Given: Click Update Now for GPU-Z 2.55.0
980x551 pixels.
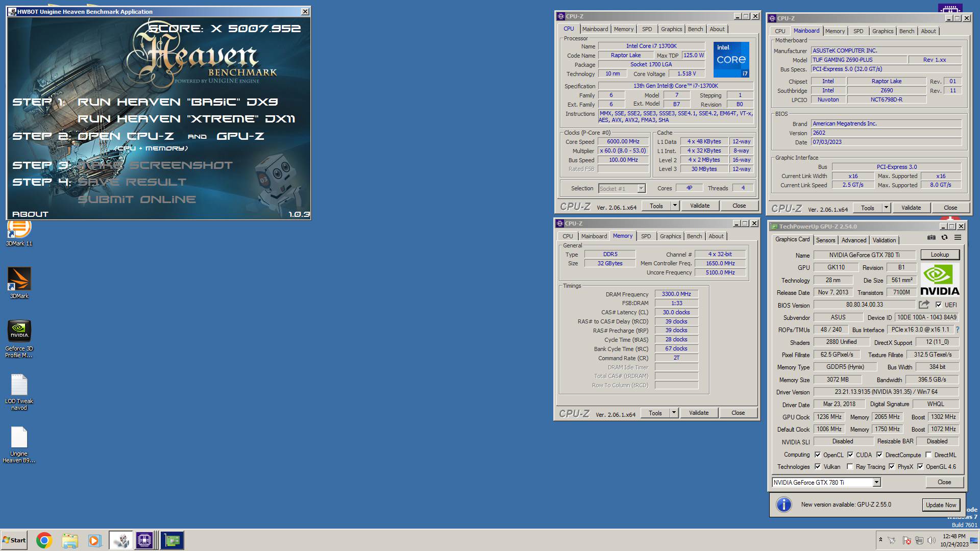Looking at the screenshot, I should point(941,505).
